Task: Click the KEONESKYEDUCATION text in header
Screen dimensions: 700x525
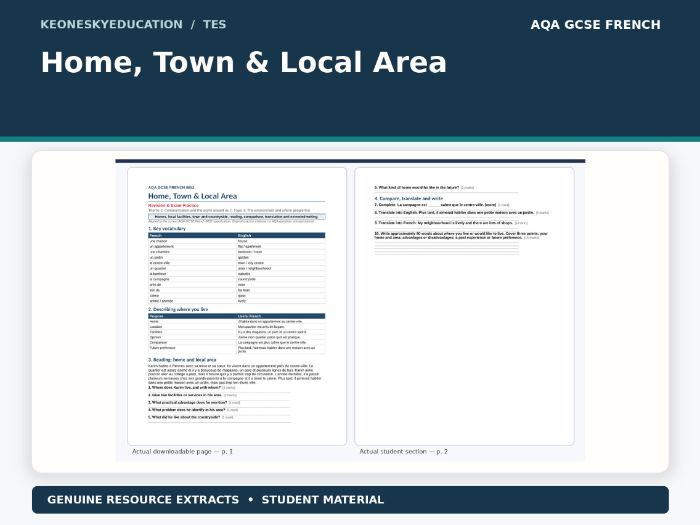Action: pos(112,24)
